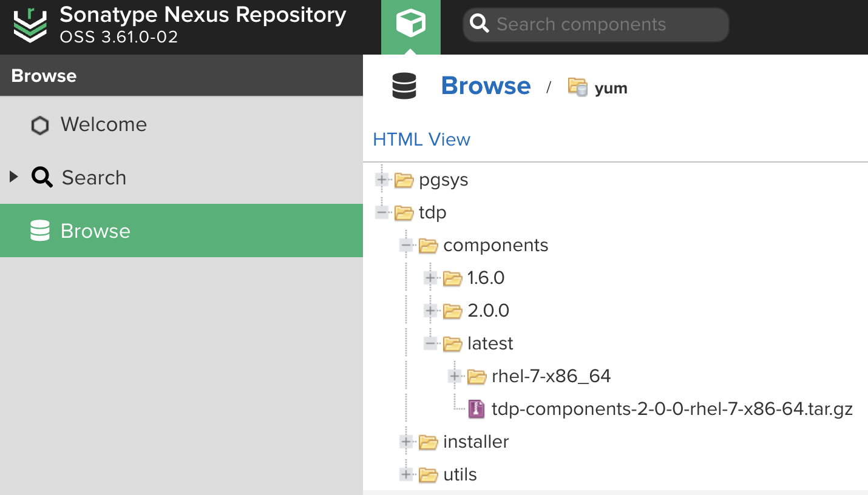Screen dimensions: 868x495
Task: Select the Browse item in sidebar
Action: (181, 231)
